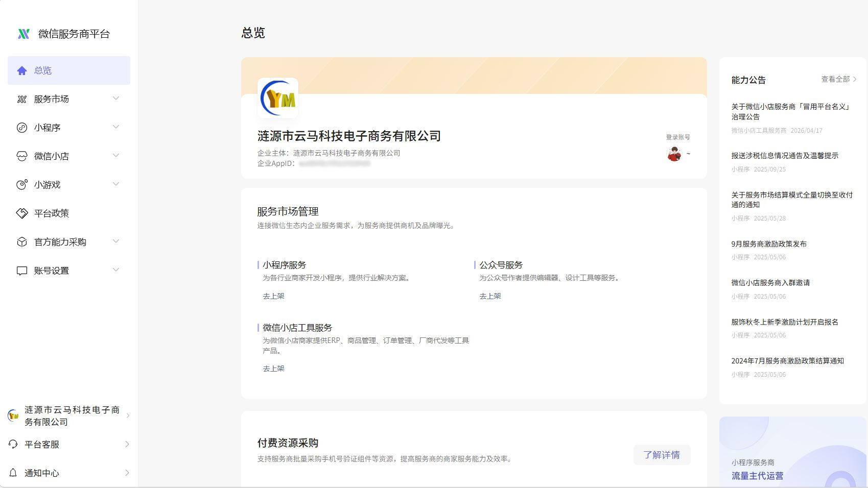Expand the 服务市场 menu chevron
The width and height of the screenshot is (868, 488).
point(116,99)
